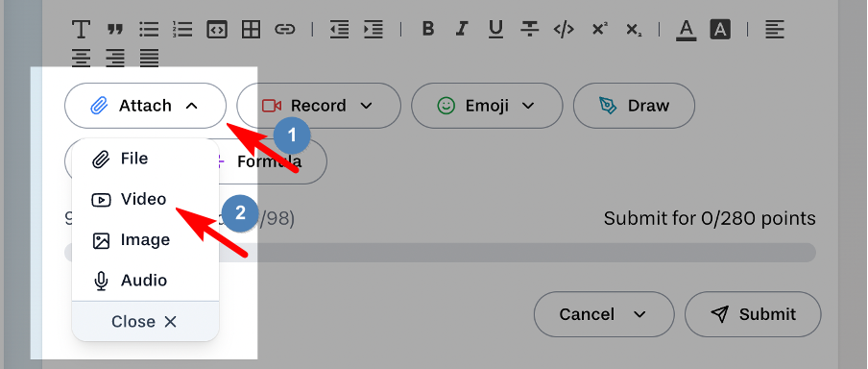Pick the text highlight color swatch

pos(720,30)
